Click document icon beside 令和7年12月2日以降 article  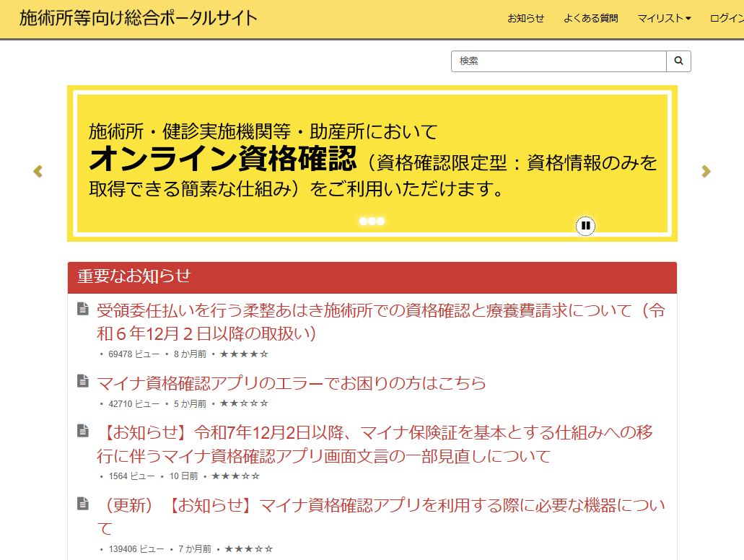pos(83,431)
